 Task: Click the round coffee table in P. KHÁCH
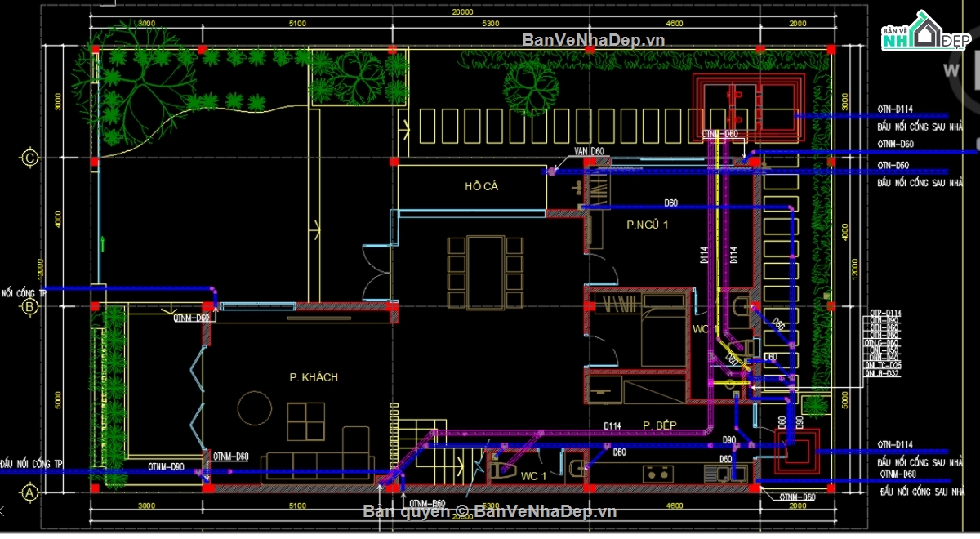click(x=254, y=408)
